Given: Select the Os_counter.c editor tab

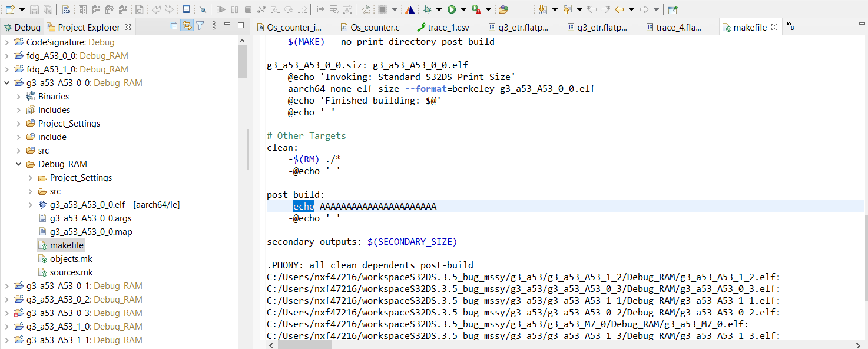Looking at the screenshot, I should tap(370, 27).
